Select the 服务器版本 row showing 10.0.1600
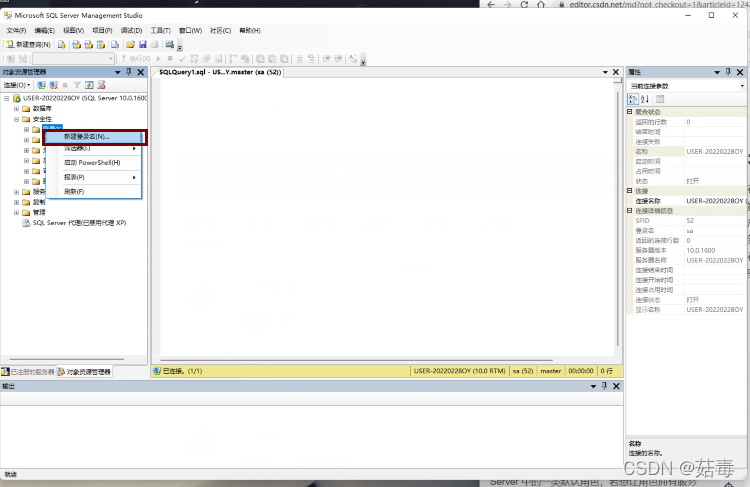 pos(689,250)
